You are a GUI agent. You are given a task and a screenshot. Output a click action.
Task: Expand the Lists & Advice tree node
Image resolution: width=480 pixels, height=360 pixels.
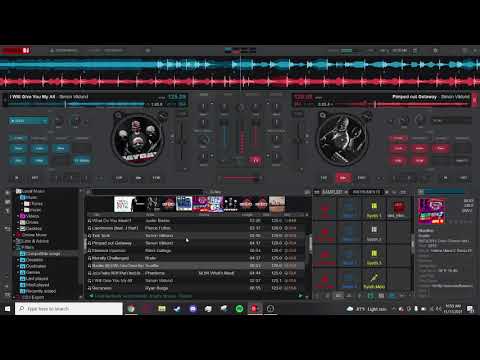tap(14, 241)
